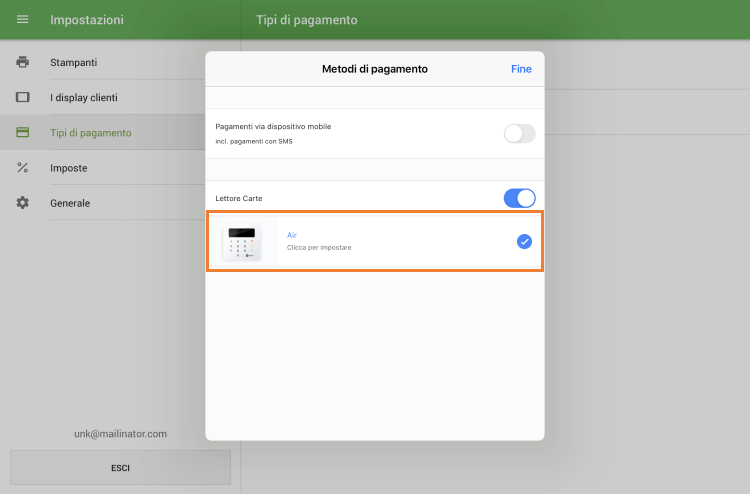Go to I display clienti section
The width and height of the screenshot is (750, 494).
(84, 97)
